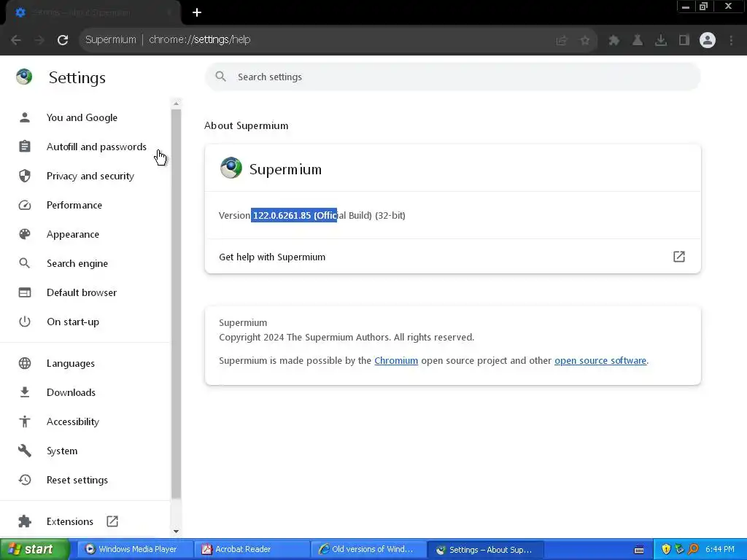Click the shield icon beside Privacy and security
The image size is (747, 560).
pos(25,176)
